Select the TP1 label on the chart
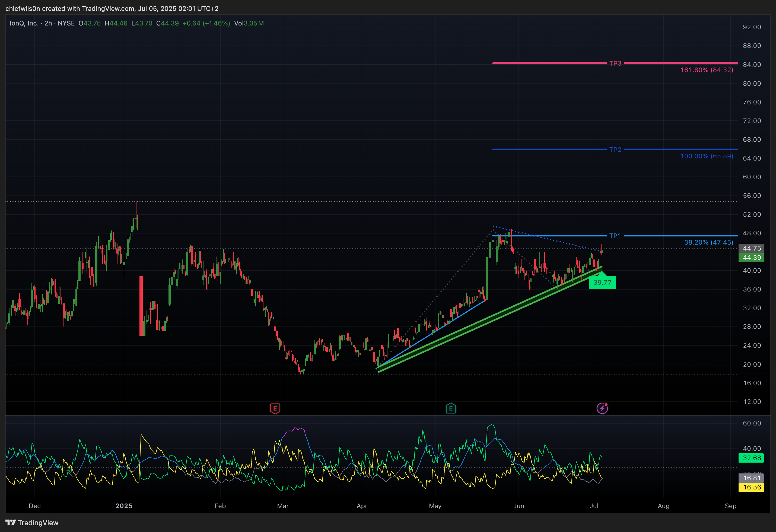The image size is (776, 532). pyautogui.click(x=615, y=236)
